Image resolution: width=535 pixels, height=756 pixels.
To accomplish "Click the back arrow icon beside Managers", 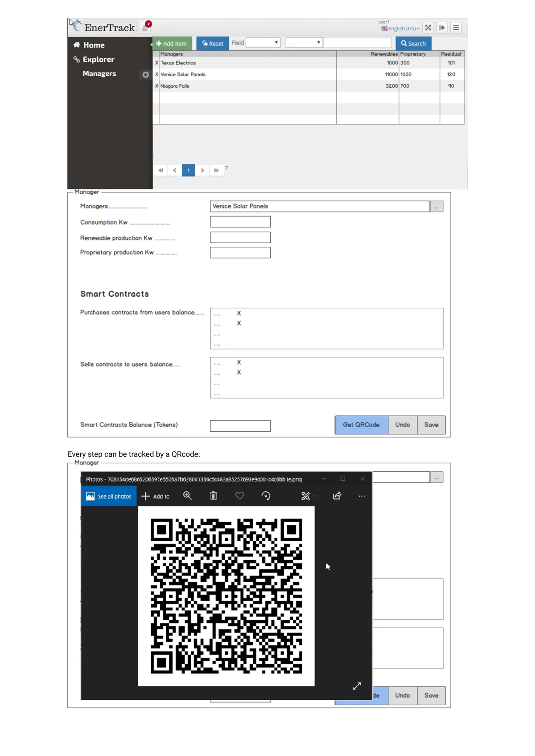I will pos(145,74).
